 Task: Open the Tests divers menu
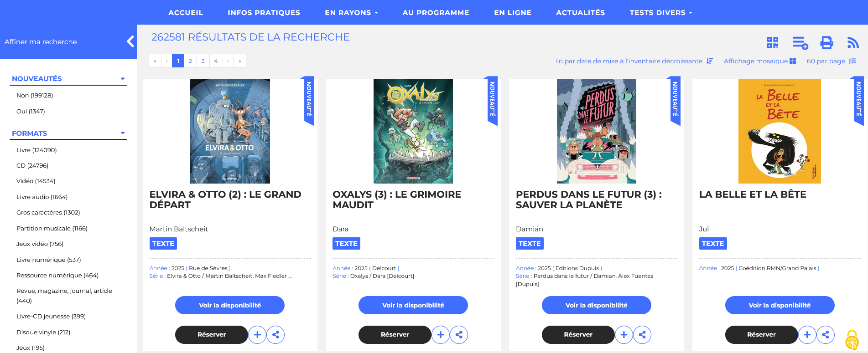661,13
